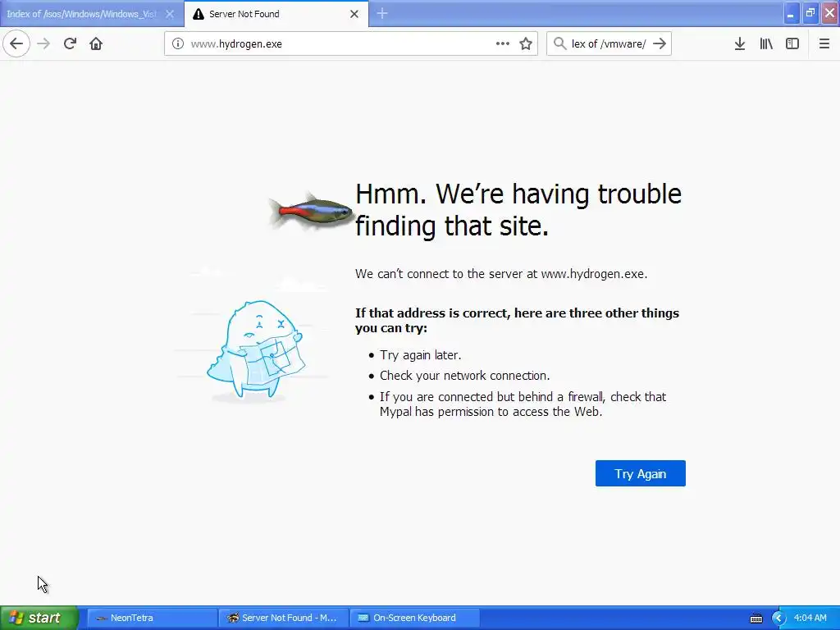Minimize the browser window
Screen dimensions: 840x630
pyautogui.click(x=792, y=13)
